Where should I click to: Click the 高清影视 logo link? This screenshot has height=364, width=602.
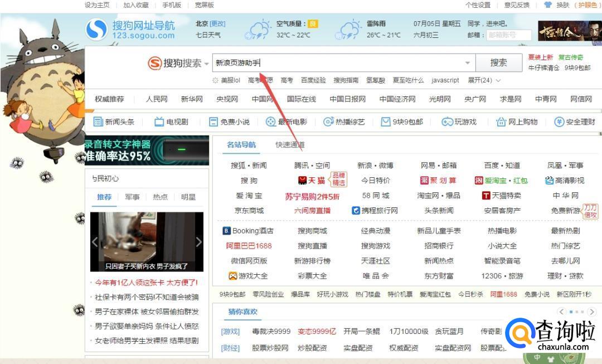[x=564, y=181]
